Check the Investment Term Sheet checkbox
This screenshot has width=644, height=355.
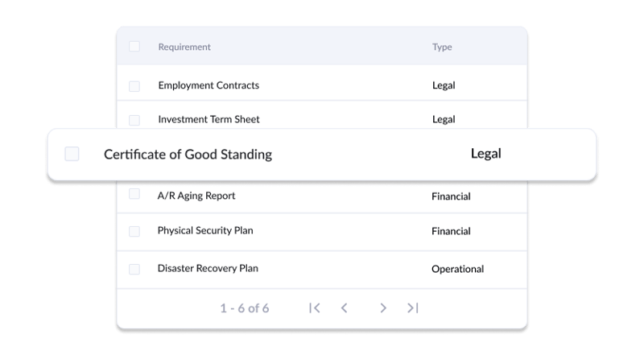(x=134, y=120)
